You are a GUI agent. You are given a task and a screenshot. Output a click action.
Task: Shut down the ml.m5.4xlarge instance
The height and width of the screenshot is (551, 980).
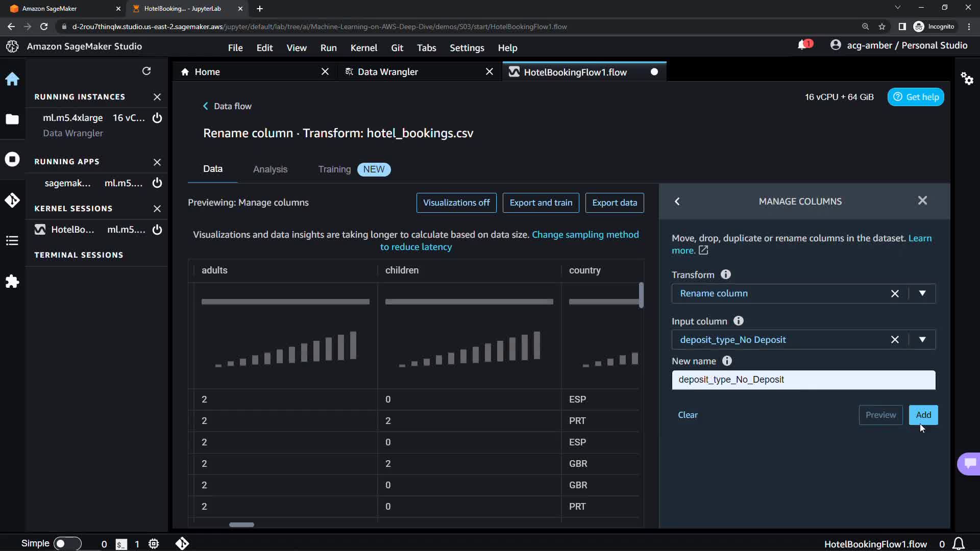pos(157,118)
